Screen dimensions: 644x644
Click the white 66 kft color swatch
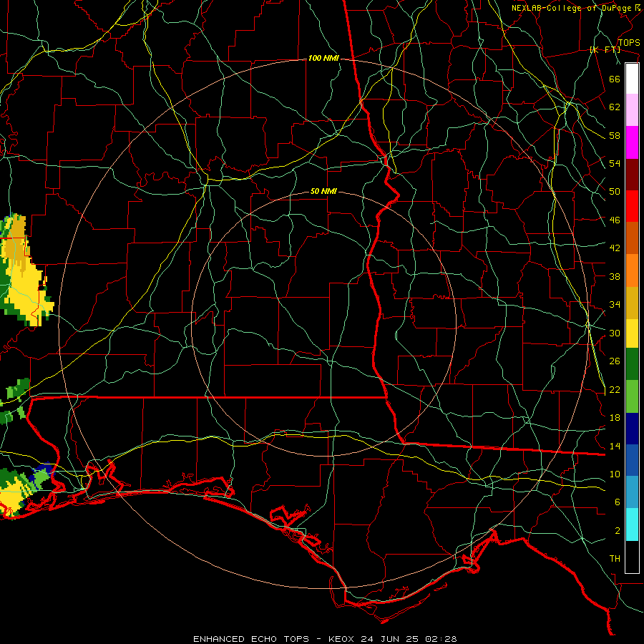(632, 79)
